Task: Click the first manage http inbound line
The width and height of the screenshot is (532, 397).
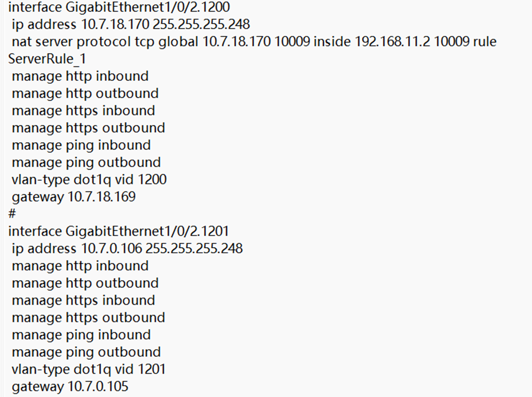Action: click(x=80, y=76)
